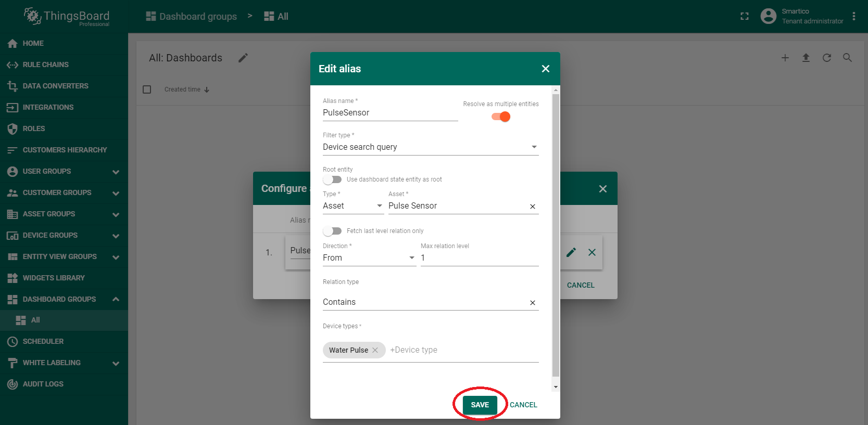Open Widgets Library in sidebar

click(x=54, y=278)
